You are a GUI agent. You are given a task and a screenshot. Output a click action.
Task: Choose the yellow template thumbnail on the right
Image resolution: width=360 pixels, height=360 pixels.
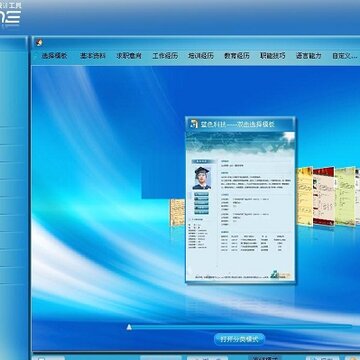click(305, 196)
